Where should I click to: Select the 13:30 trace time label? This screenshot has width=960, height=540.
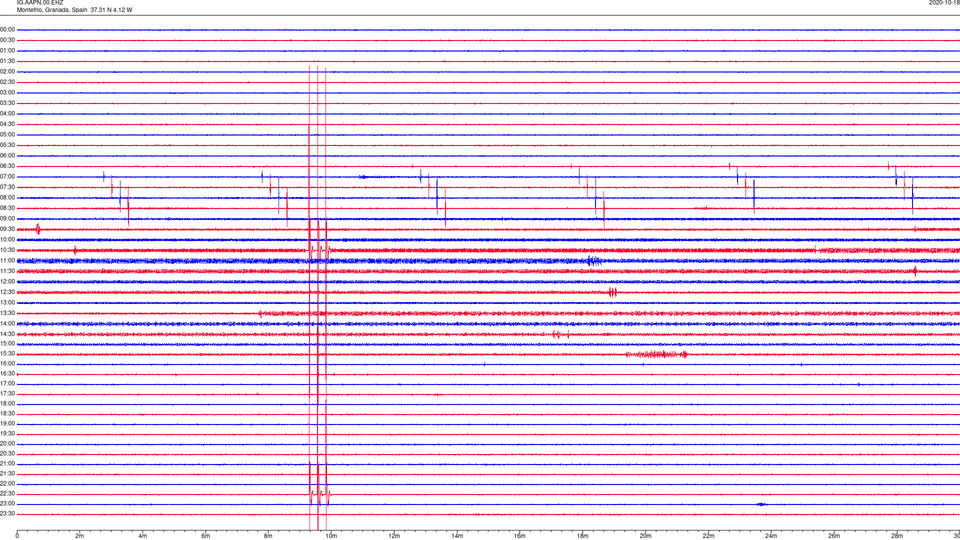[7, 313]
